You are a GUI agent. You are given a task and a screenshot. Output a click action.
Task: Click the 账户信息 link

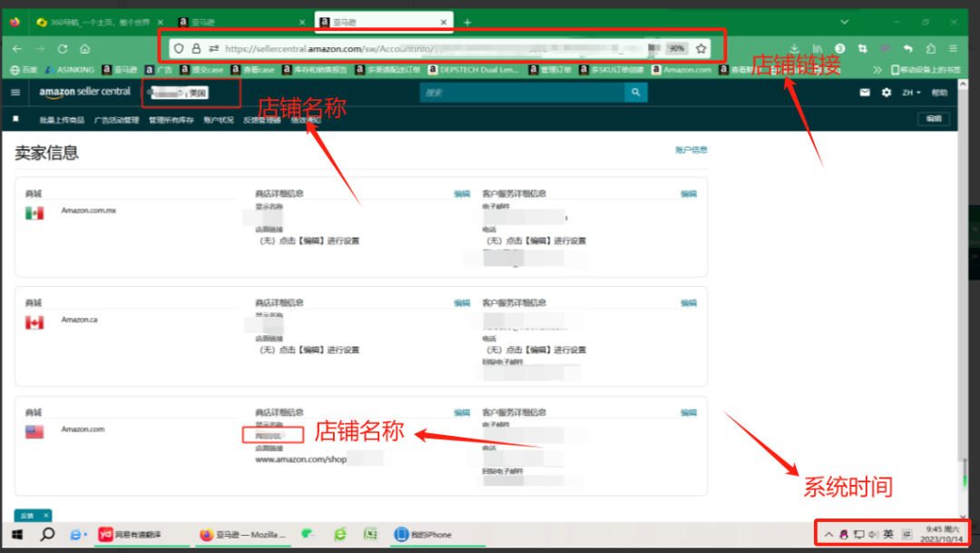[x=691, y=150]
